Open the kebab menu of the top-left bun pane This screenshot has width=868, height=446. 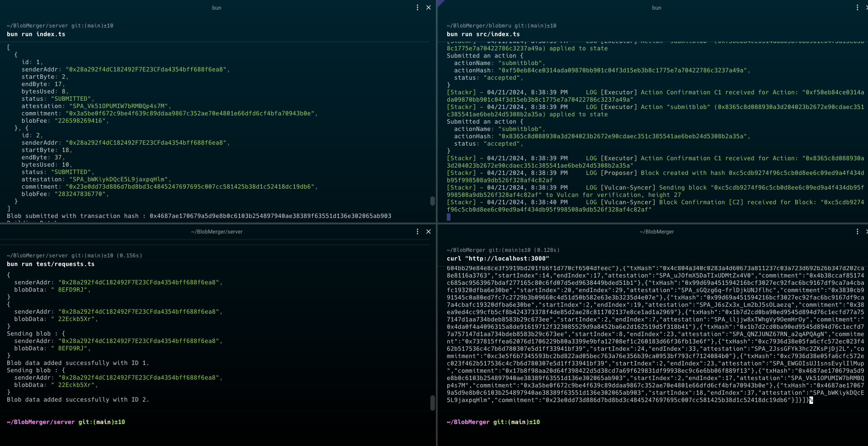pyautogui.click(x=418, y=8)
